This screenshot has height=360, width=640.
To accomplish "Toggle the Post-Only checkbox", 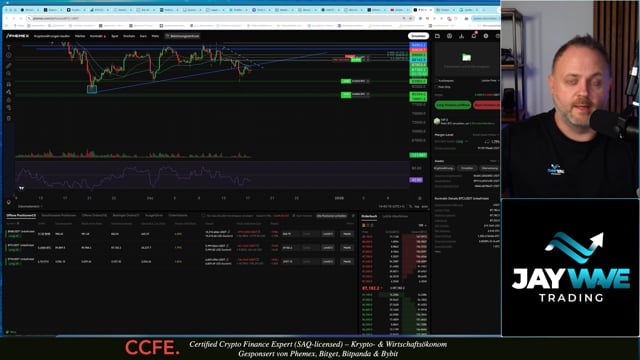I will click(x=436, y=87).
